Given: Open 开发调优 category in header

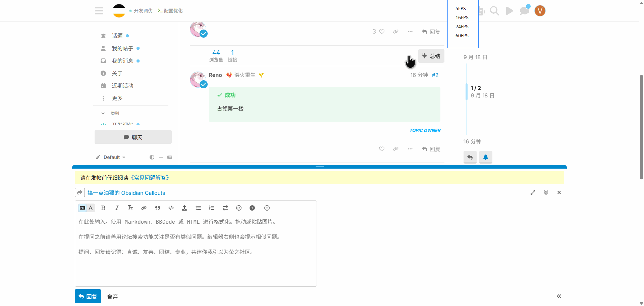Looking at the screenshot, I should tap(141, 11).
